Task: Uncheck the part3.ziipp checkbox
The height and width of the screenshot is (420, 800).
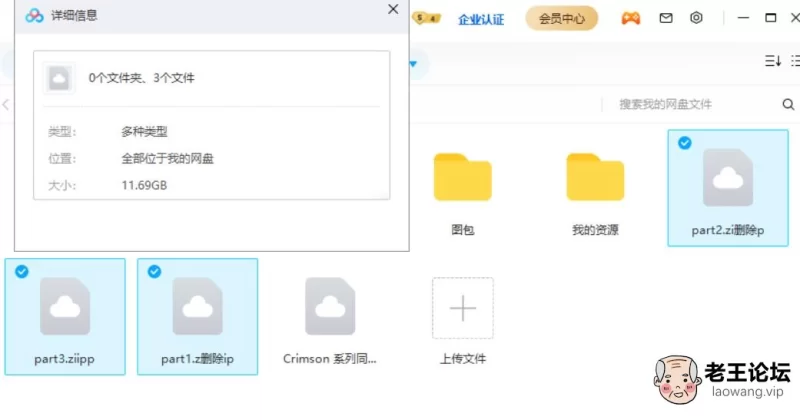Action: pyautogui.click(x=21, y=271)
